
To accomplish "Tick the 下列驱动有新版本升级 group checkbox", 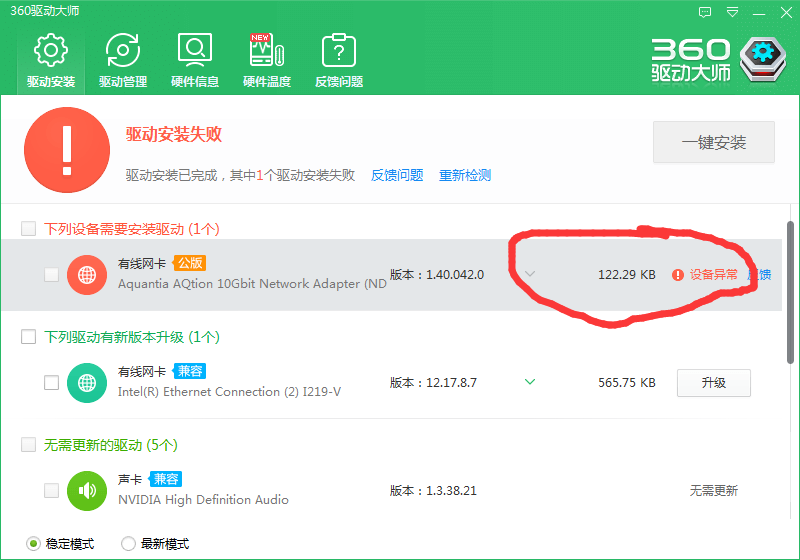I will pos(29,337).
